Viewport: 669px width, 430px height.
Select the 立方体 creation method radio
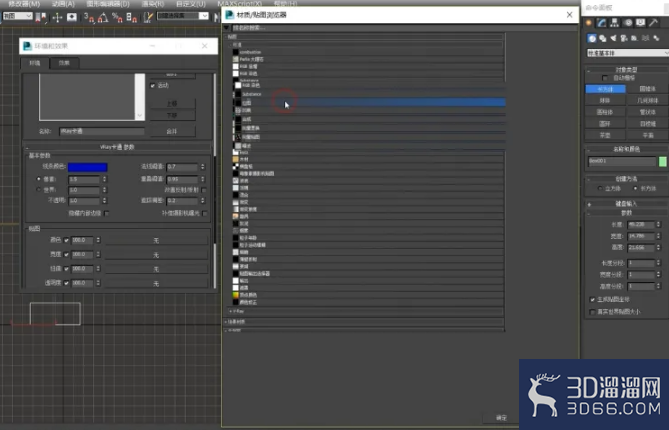pos(600,188)
